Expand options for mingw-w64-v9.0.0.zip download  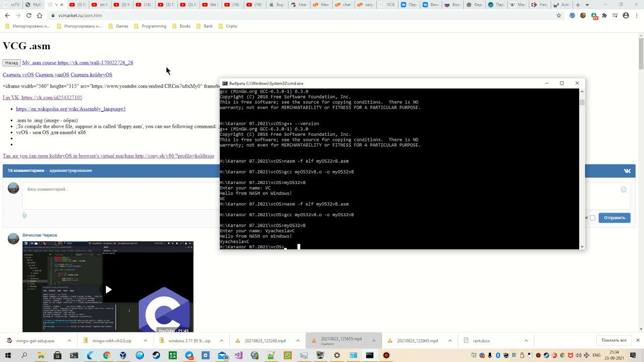(145, 341)
